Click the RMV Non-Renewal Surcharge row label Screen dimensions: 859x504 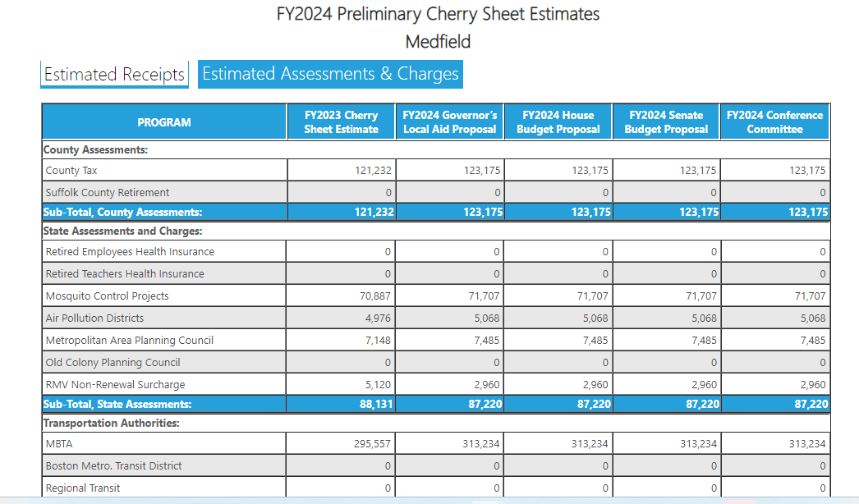point(115,385)
